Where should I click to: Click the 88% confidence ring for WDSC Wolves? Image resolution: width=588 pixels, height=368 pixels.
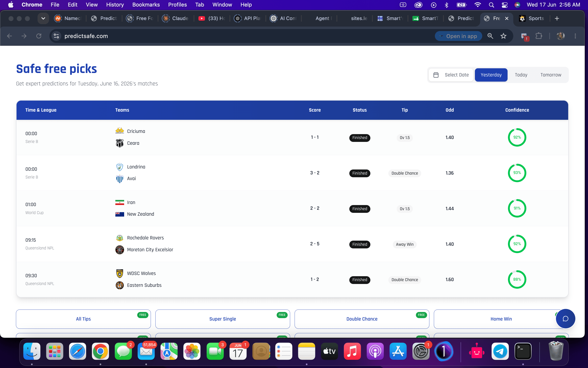[x=517, y=279]
